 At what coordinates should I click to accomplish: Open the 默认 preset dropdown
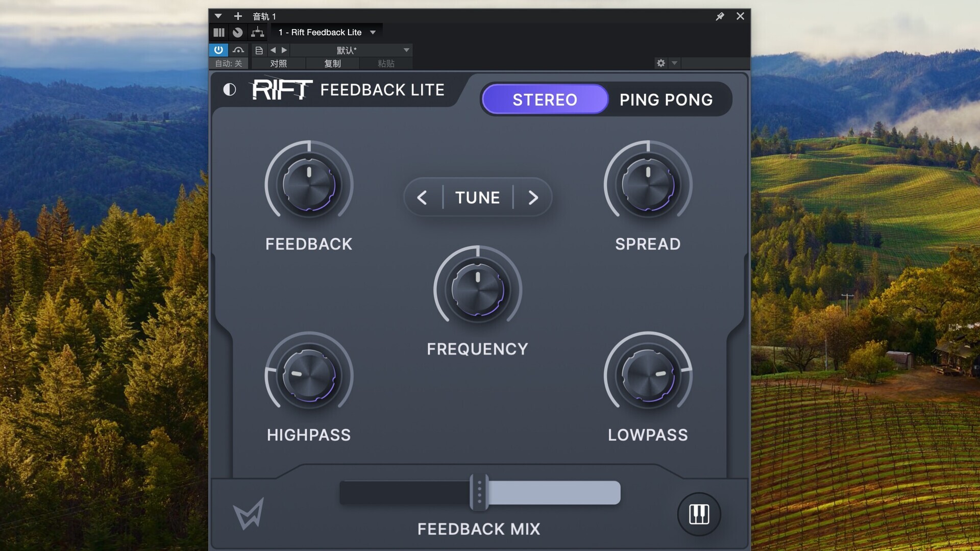[406, 50]
